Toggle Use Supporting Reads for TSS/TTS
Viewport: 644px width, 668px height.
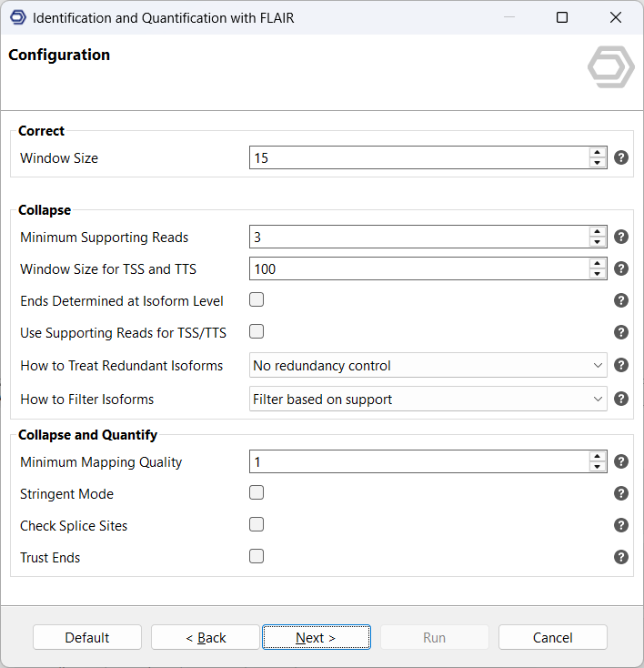click(x=257, y=331)
